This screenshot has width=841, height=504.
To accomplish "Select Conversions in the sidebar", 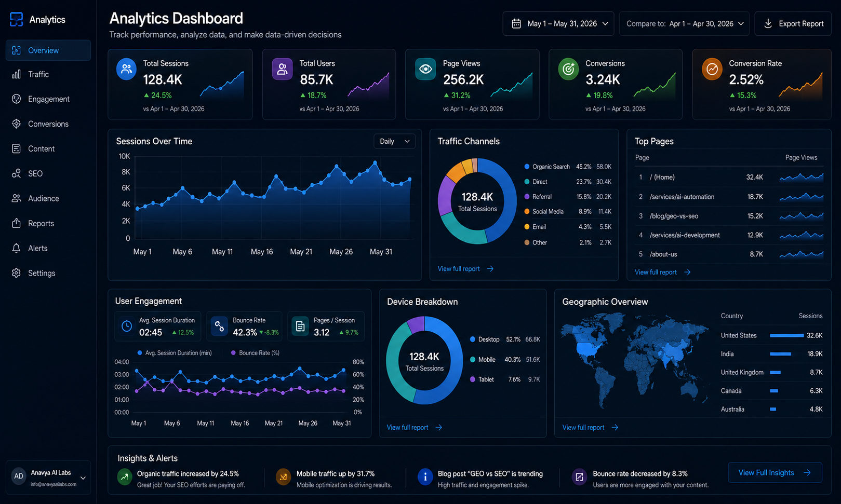I will [48, 124].
